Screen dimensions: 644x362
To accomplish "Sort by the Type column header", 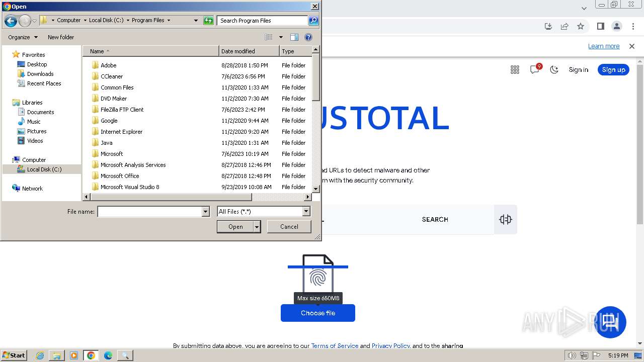I will [x=296, y=51].
